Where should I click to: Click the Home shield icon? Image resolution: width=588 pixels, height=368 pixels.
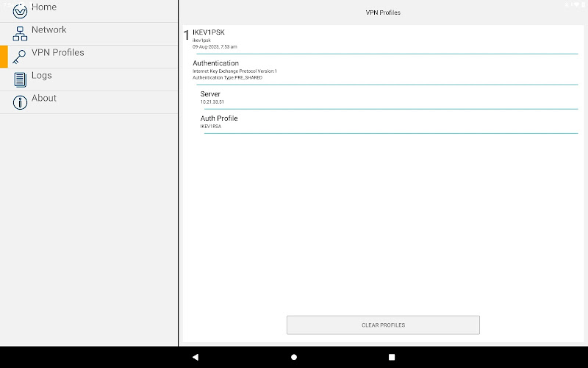(x=20, y=11)
